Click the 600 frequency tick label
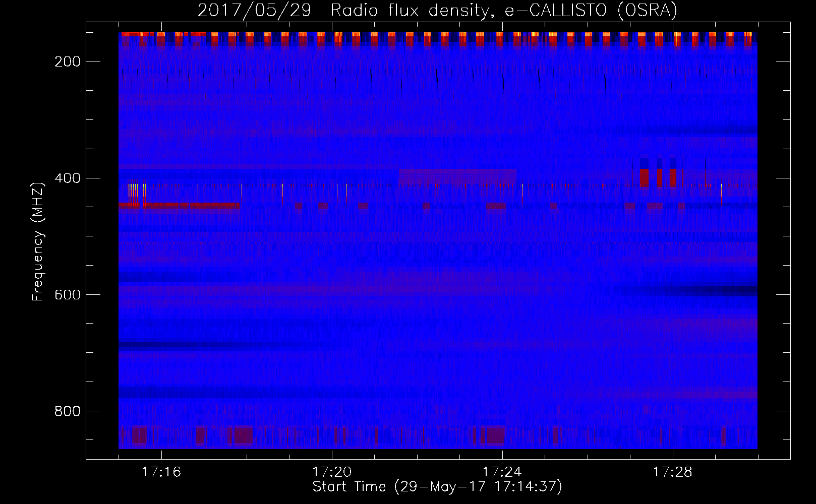Viewport: 816px width, 504px height. pyautogui.click(x=68, y=295)
